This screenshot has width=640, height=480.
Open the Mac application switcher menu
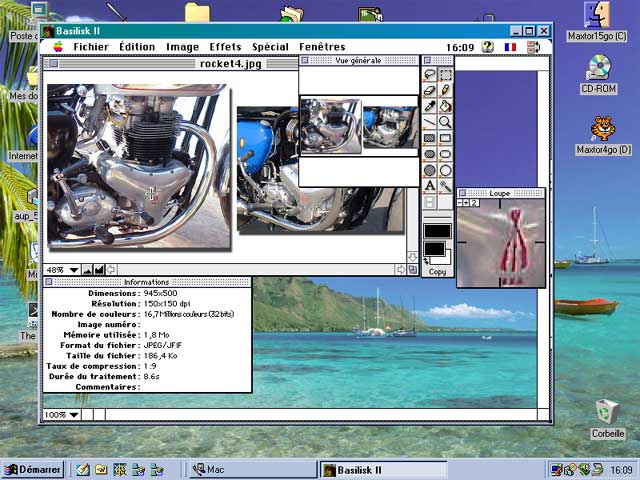[533, 47]
